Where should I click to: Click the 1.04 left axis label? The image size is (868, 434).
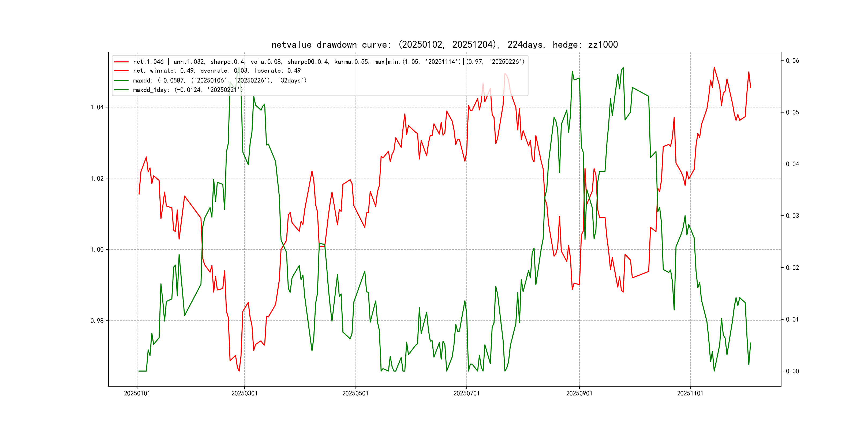97,107
